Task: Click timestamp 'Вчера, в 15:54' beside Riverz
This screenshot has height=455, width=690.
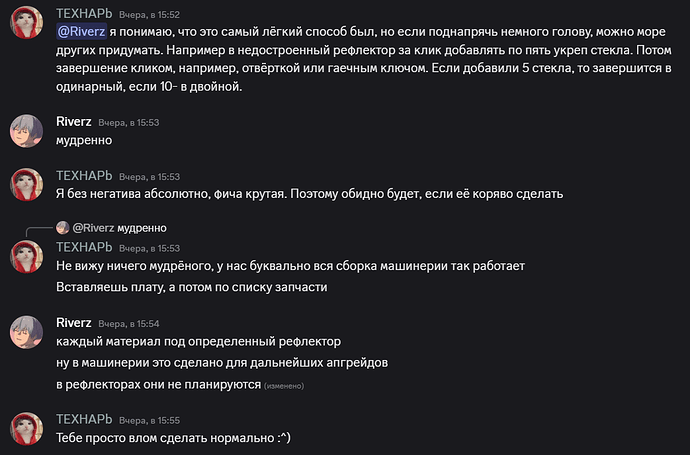Action: point(128,324)
